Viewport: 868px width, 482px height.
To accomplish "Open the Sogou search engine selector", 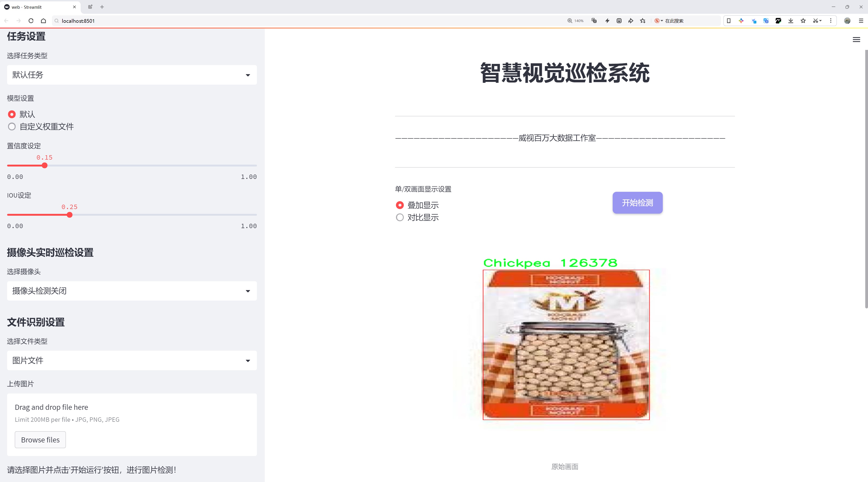I will [x=658, y=21].
